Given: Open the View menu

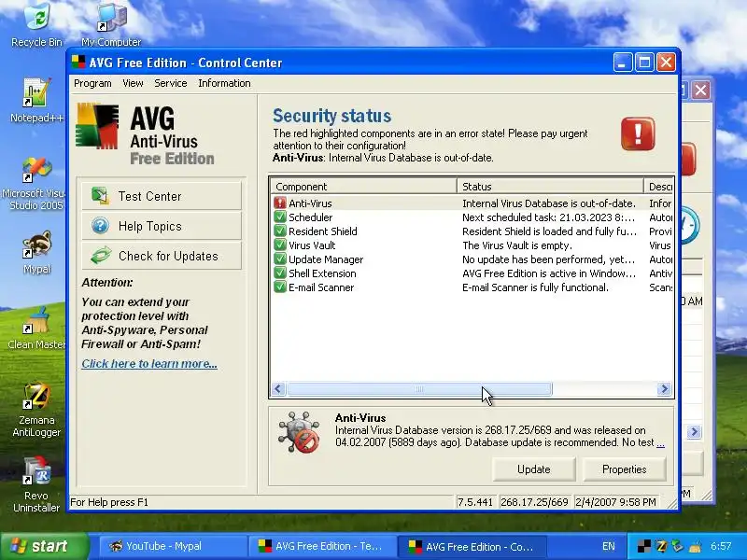Looking at the screenshot, I should (x=133, y=83).
